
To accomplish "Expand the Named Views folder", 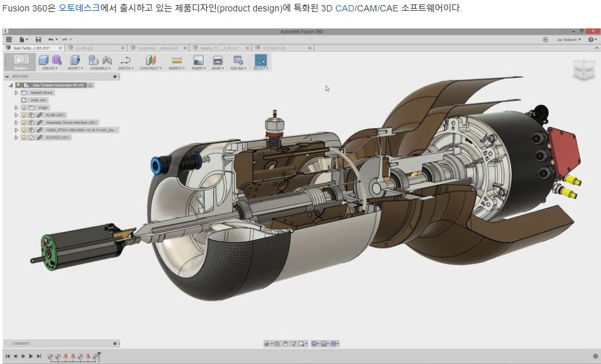I will (16, 93).
